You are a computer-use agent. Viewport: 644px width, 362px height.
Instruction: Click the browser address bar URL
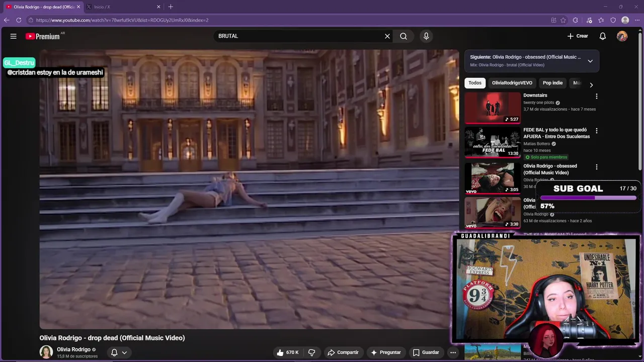point(122,20)
